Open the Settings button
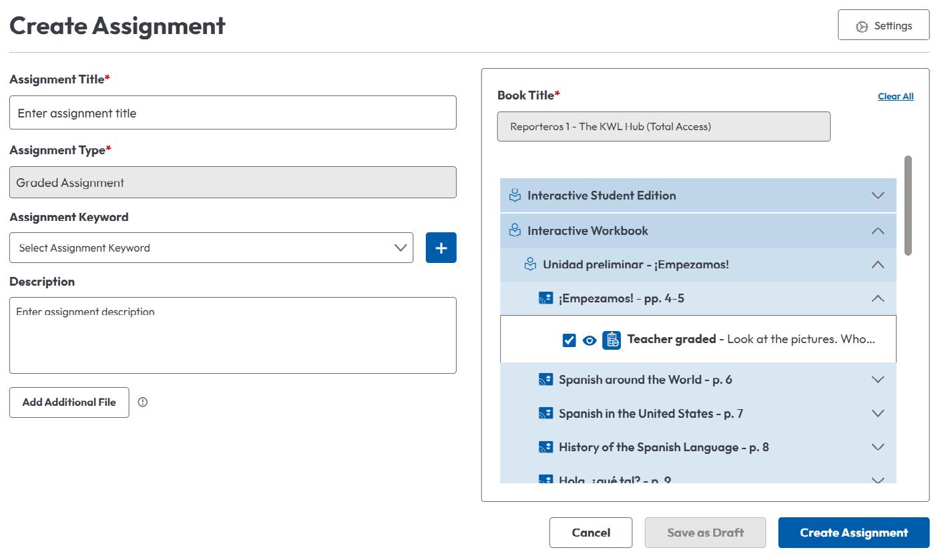 point(883,25)
